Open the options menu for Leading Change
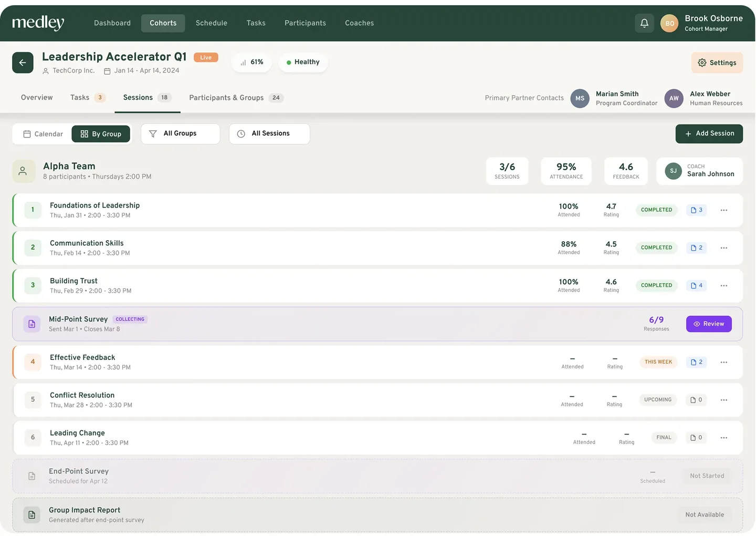The image size is (756, 536). point(724,438)
